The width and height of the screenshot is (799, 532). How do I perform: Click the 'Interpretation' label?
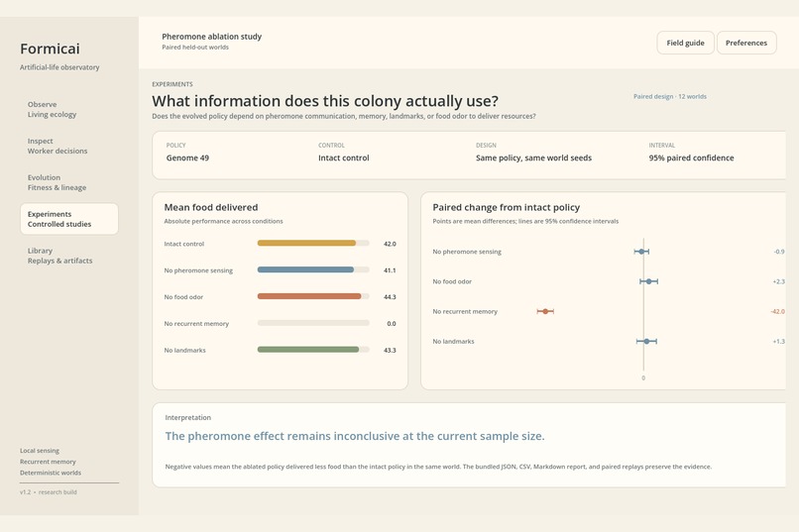(x=188, y=417)
